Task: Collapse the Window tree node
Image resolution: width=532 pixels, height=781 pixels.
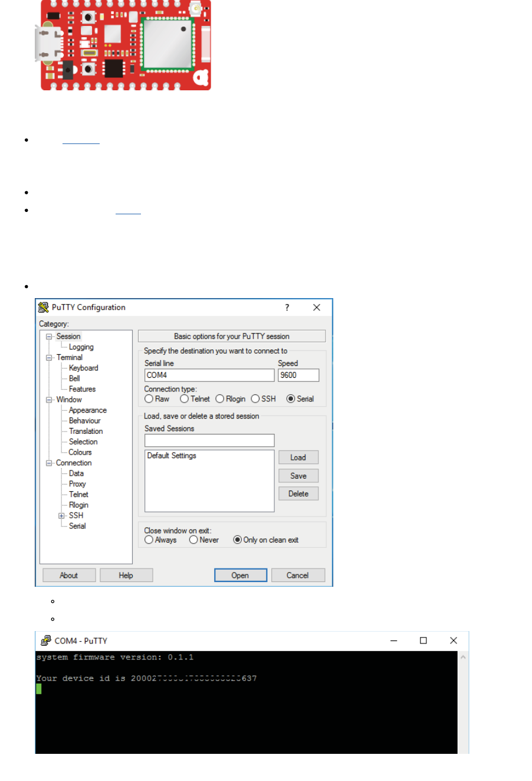Action: pyautogui.click(x=49, y=400)
